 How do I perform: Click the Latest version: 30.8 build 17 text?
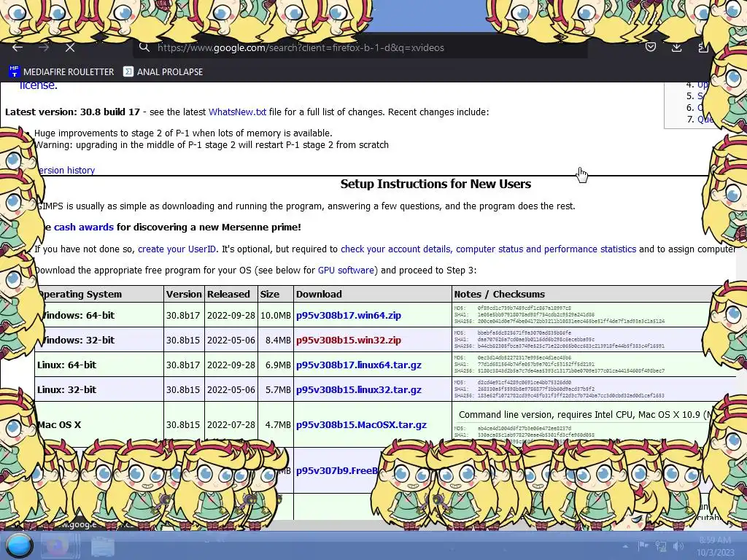point(72,112)
